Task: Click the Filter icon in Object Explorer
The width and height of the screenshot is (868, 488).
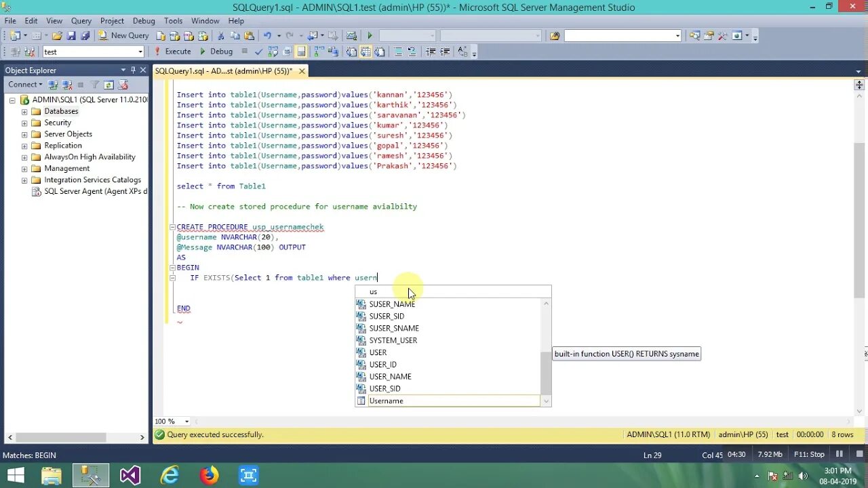Action: (95, 85)
